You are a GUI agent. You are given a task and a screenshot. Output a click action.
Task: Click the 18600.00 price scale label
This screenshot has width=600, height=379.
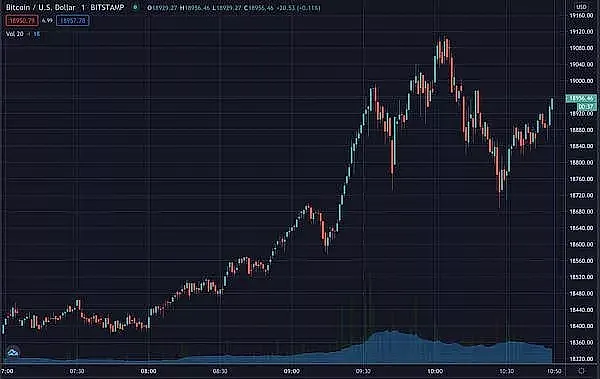(582, 244)
